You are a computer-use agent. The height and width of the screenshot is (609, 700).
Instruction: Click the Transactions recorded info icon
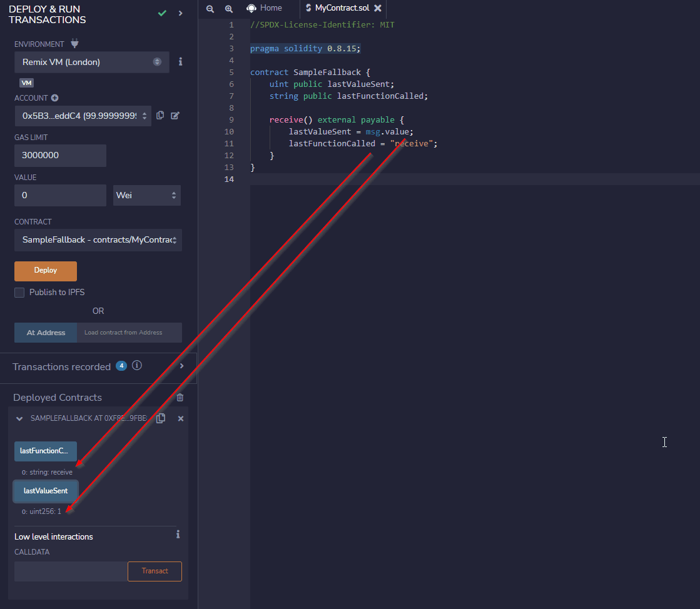tap(137, 365)
